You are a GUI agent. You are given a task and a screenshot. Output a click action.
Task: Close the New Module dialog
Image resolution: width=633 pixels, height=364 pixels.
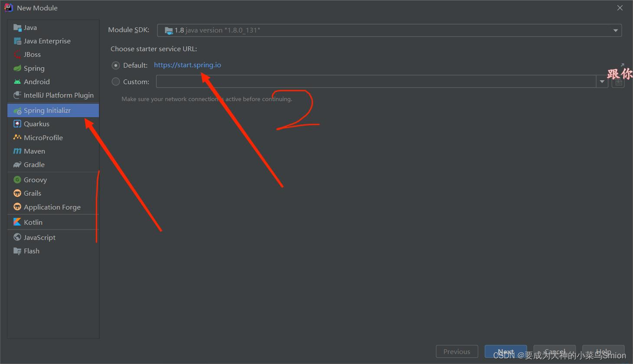[x=620, y=8]
